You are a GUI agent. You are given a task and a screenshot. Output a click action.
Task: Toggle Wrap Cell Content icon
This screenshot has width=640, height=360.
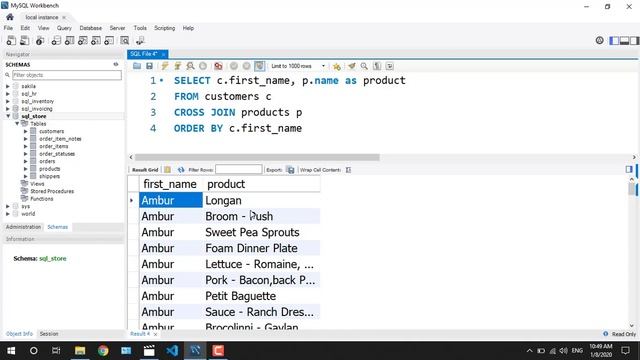click(x=348, y=170)
